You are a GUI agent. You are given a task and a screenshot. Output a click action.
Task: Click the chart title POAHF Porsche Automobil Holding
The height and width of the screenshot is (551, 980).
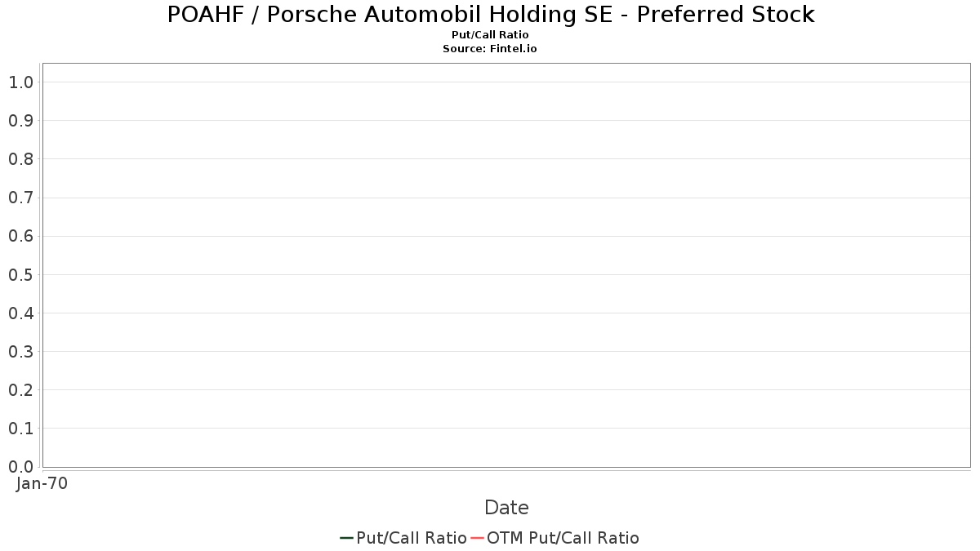(491, 15)
